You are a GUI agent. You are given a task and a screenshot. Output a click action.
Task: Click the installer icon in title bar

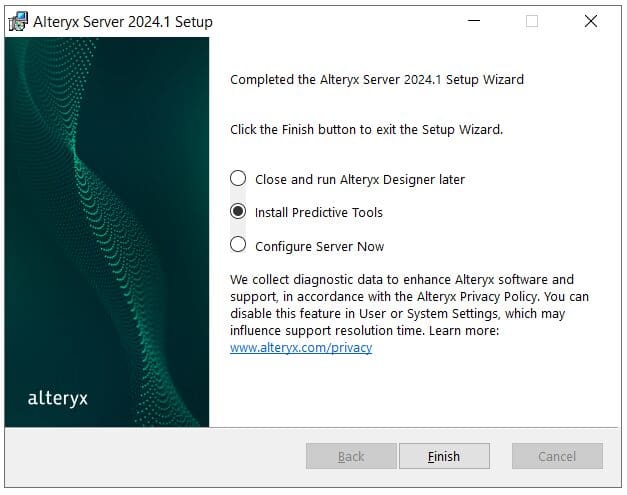pyautogui.click(x=18, y=21)
